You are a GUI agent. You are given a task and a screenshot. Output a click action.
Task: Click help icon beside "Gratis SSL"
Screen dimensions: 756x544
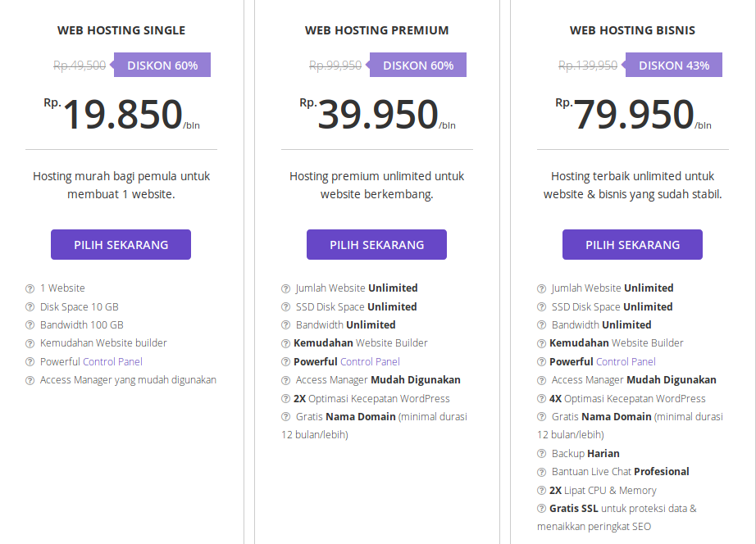pos(541,509)
